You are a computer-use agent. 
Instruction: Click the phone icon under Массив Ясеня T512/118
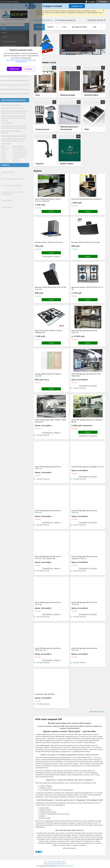pyautogui.click(x=35, y=479)
